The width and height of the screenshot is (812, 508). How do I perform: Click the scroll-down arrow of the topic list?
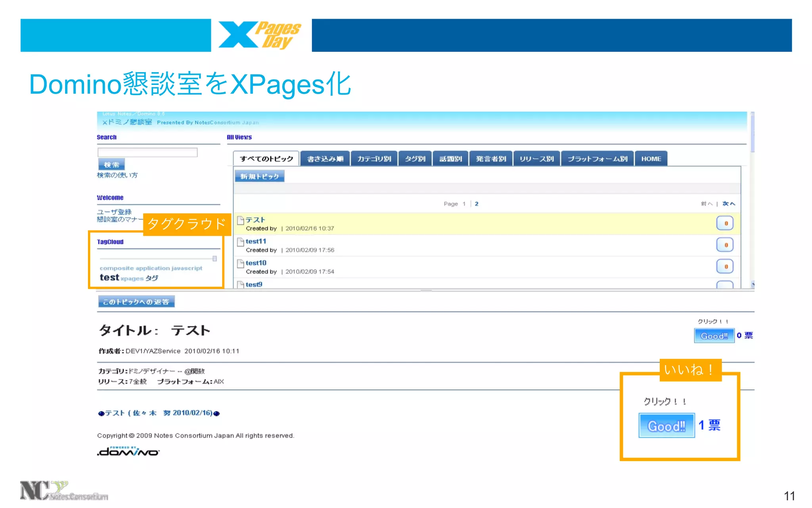pos(752,284)
